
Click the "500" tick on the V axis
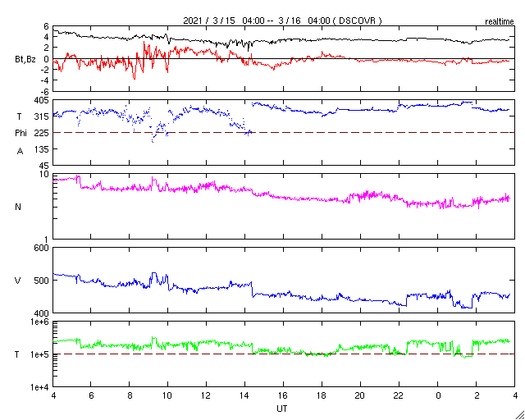(43, 281)
